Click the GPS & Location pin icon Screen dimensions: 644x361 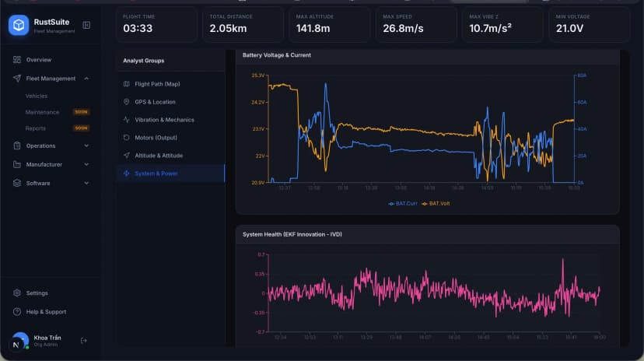[x=127, y=102]
